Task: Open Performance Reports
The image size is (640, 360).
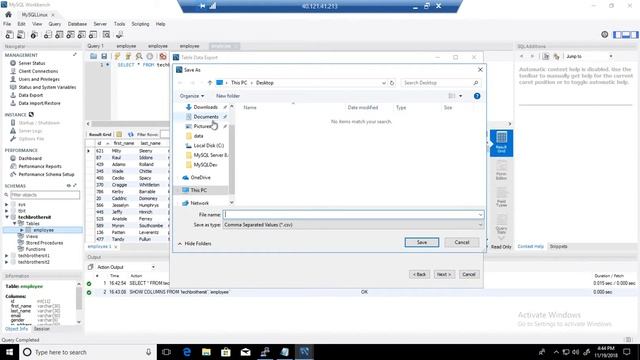Action: (40, 167)
